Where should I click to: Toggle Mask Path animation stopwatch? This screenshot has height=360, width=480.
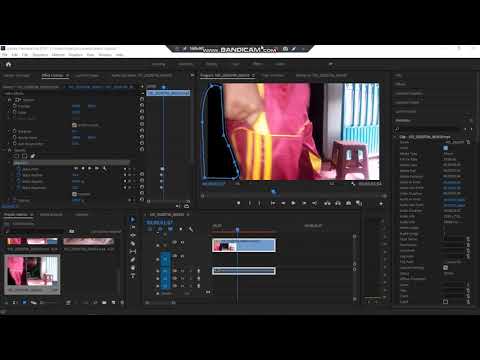[18, 169]
